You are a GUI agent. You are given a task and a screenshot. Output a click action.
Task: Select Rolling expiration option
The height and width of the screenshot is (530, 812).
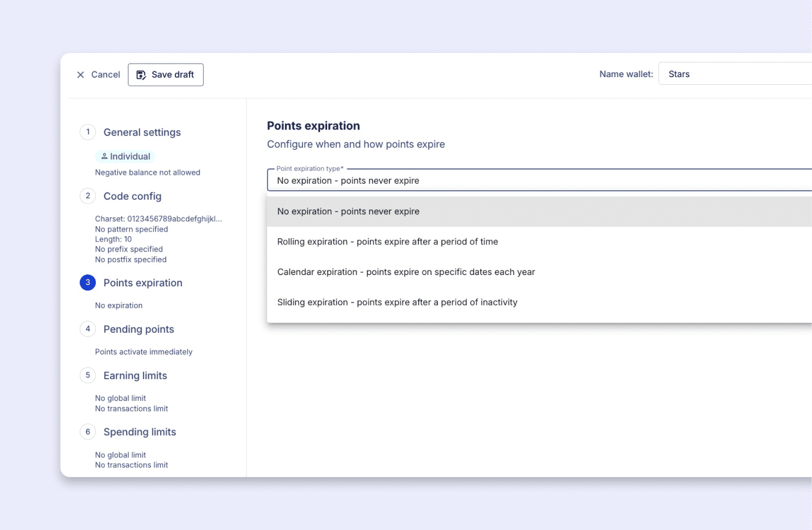pyautogui.click(x=540, y=241)
